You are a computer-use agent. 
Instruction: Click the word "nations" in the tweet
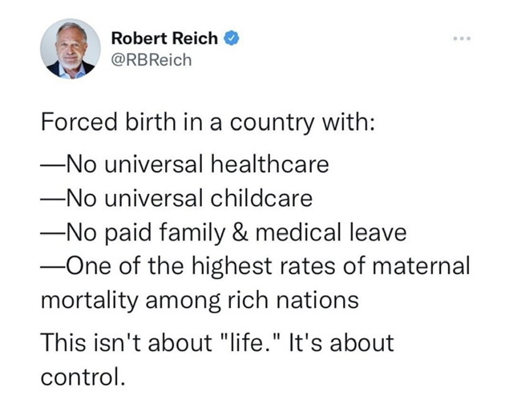317,301
